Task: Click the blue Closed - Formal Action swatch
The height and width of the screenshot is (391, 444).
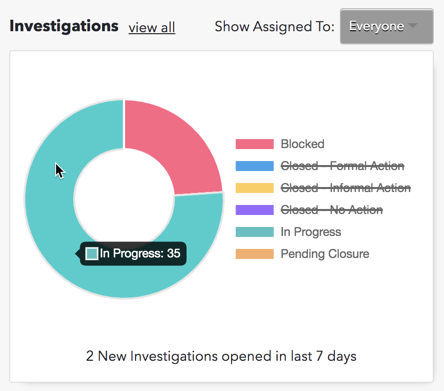Action: (x=255, y=166)
